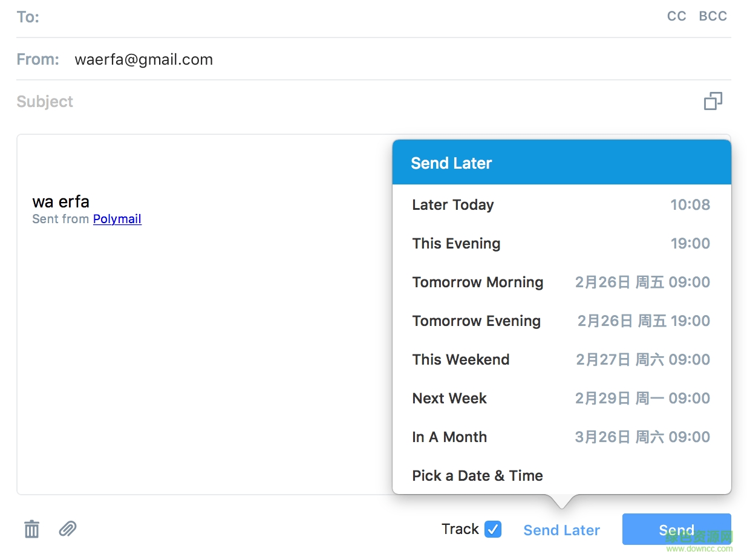The image size is (747, 560).
Task: Click the pop-out window icon beside Subject
Action: 713,101
